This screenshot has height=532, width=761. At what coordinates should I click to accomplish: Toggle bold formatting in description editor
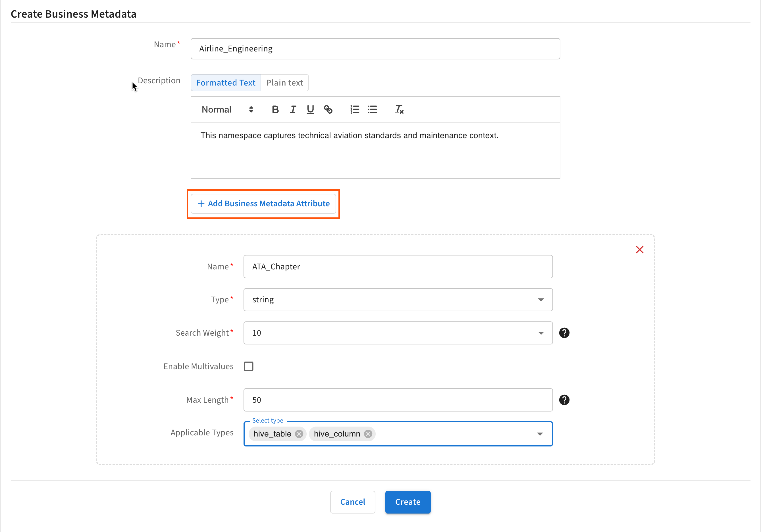(275, 109)
